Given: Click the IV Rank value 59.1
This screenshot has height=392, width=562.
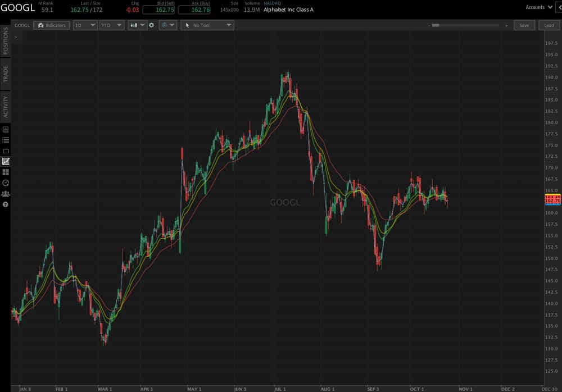Looking at the screenshot, I should [x=47, y=10].
